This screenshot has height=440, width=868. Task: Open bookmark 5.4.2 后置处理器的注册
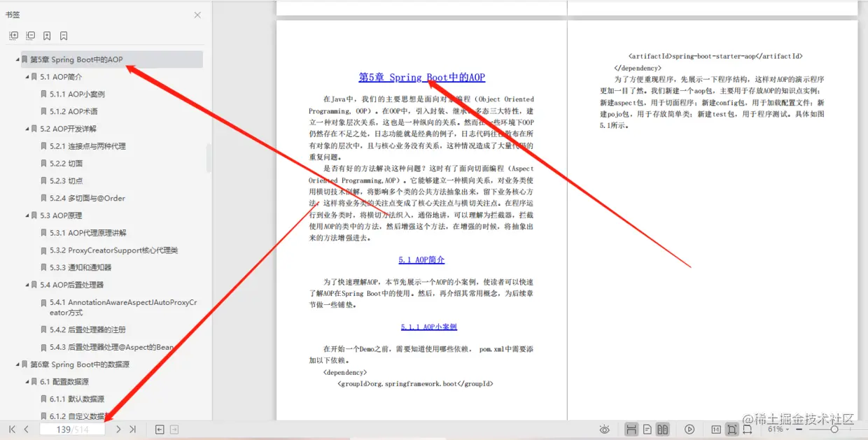[x=87, y=329]
